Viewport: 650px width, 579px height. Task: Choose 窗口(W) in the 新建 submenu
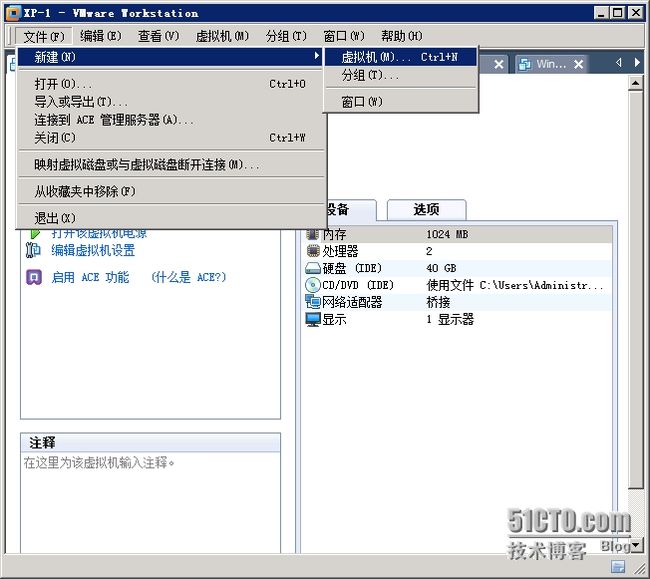click(x=400, y=102)
